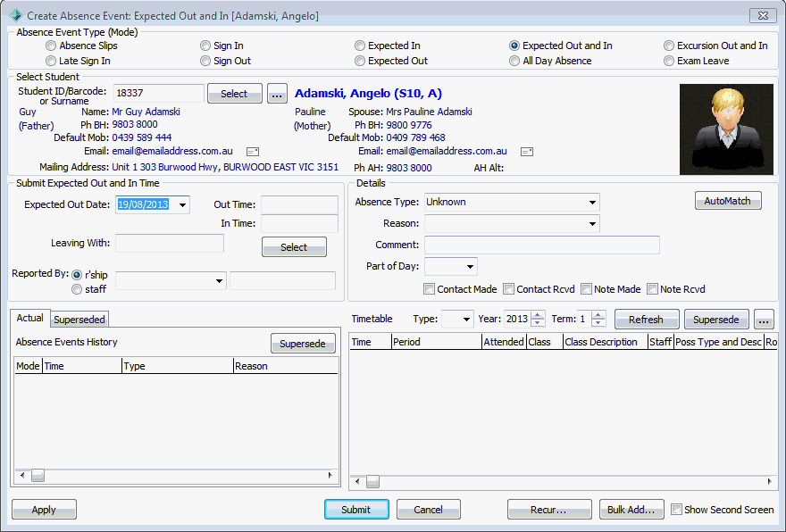This screenshot has height=532, width=786.
Task: Open the student photo thumbnail
Action: point(726,129)
